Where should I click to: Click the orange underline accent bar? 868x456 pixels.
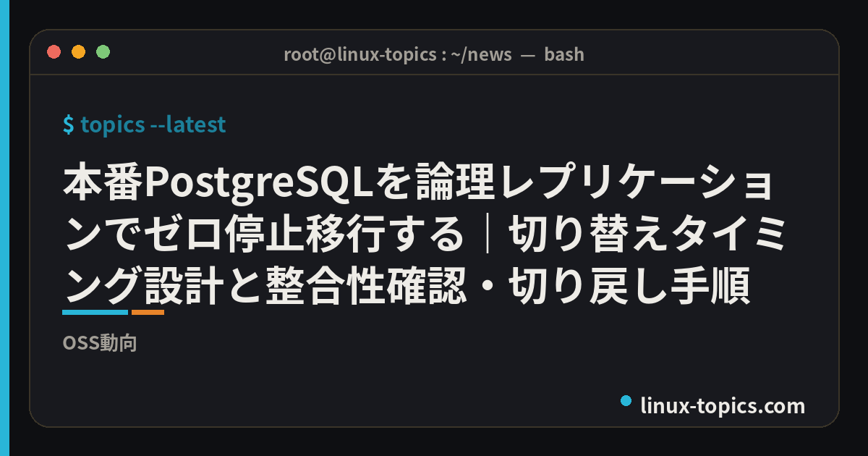148,312
